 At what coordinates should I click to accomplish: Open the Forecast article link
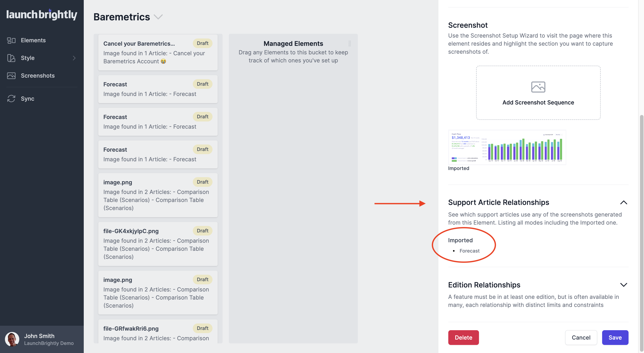pos(469,251)
